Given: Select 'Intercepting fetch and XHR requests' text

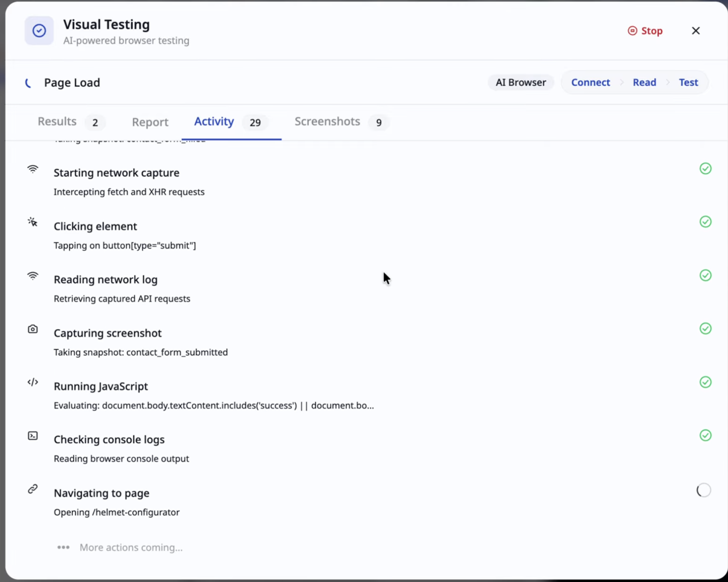Looking at the screenshot, I should (129, 192).
